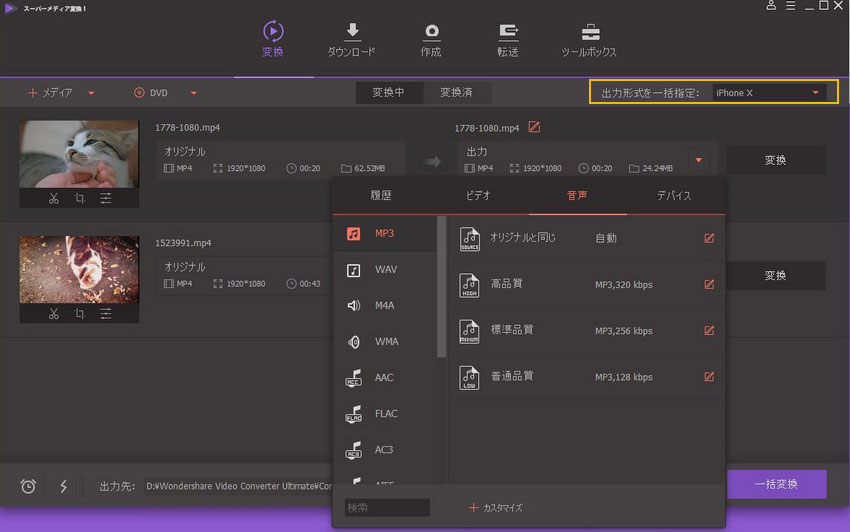Viewport: 850px width, 532px height.
Task: Click the user account icon
Action: (771, 6)
